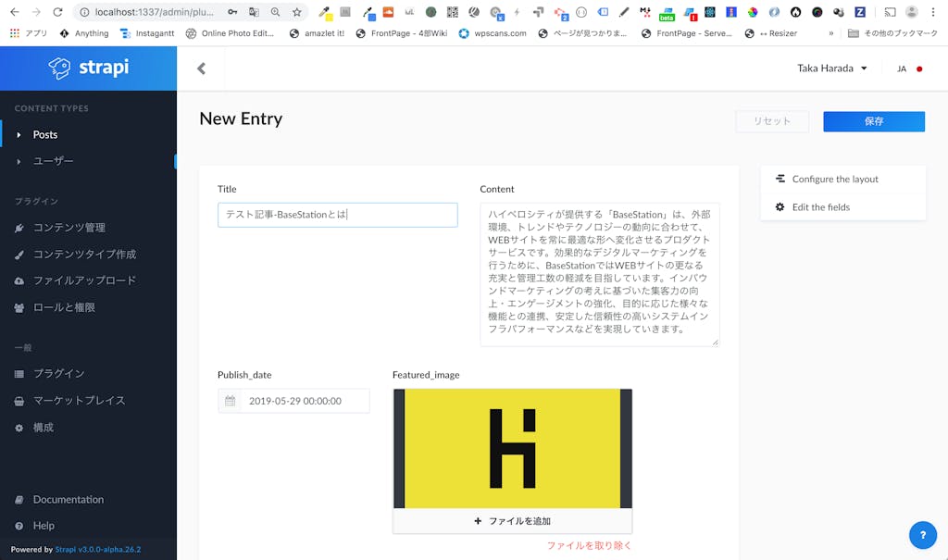Click the key password icon in address bar
Viewport: 948px width, 560px height.
tap(232, 12)
